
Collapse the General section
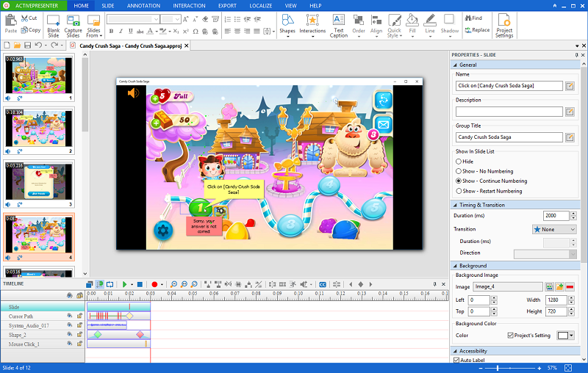point(455,65)
